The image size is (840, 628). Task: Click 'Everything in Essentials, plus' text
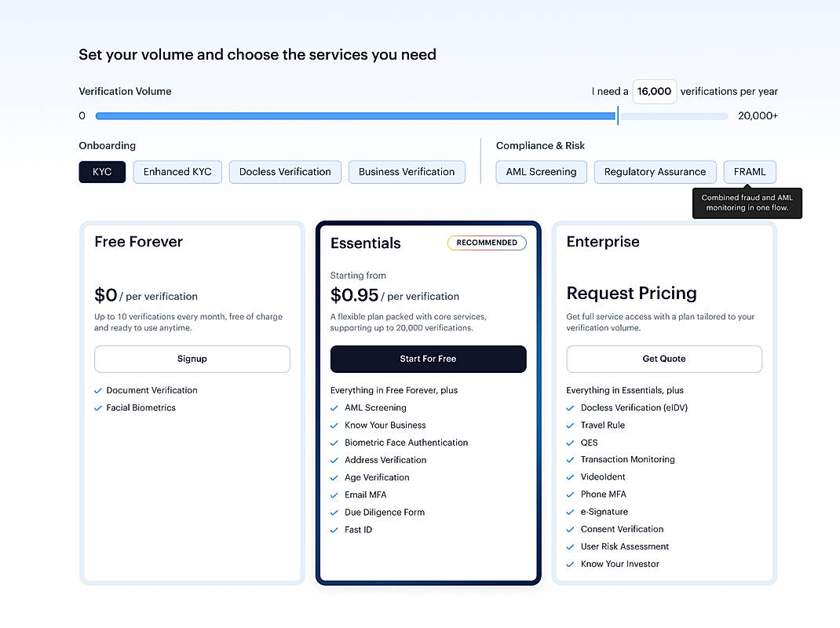tap(625, 390)
